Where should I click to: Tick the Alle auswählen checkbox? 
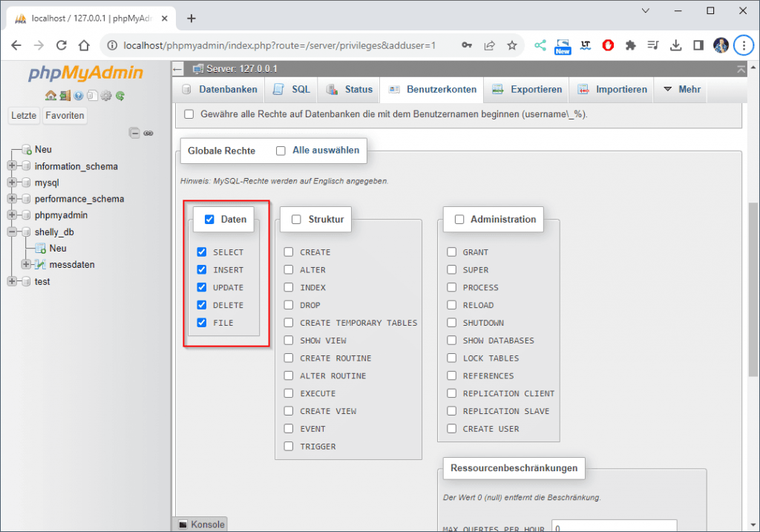(x=281, y=151)
